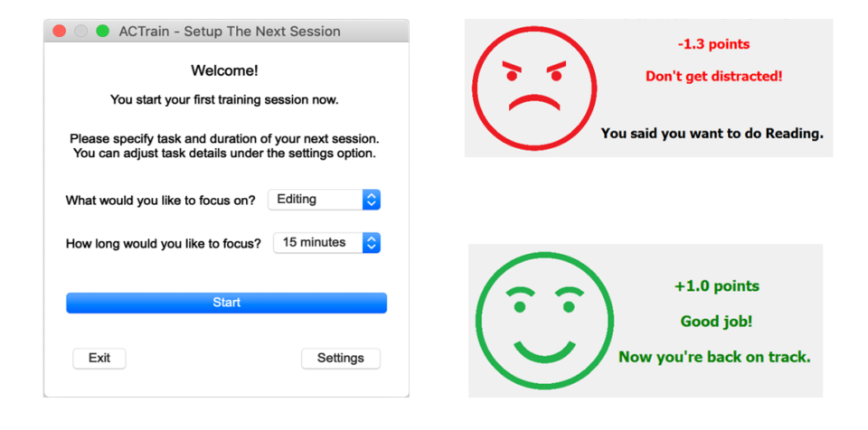Image resolution: width=868 pixels, height=430 pixels.
Task: Open the focus task dropdown showing Editing
Action: click(325, 200)
